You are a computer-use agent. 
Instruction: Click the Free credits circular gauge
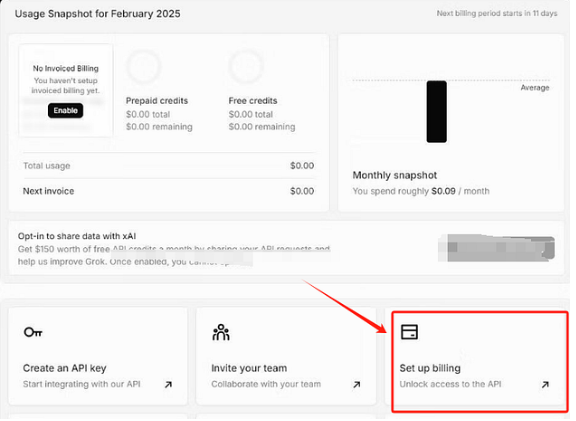246,66
